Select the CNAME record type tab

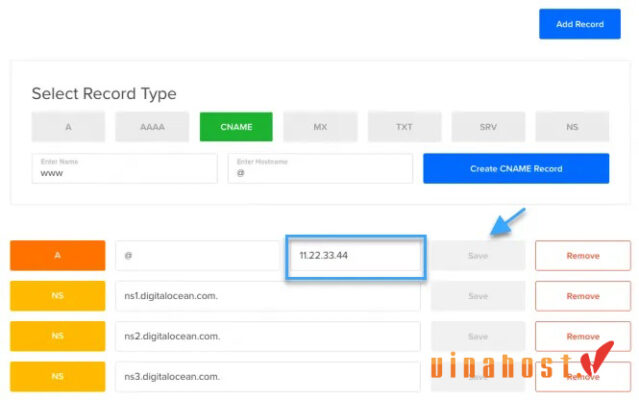[x=236, y=127]
